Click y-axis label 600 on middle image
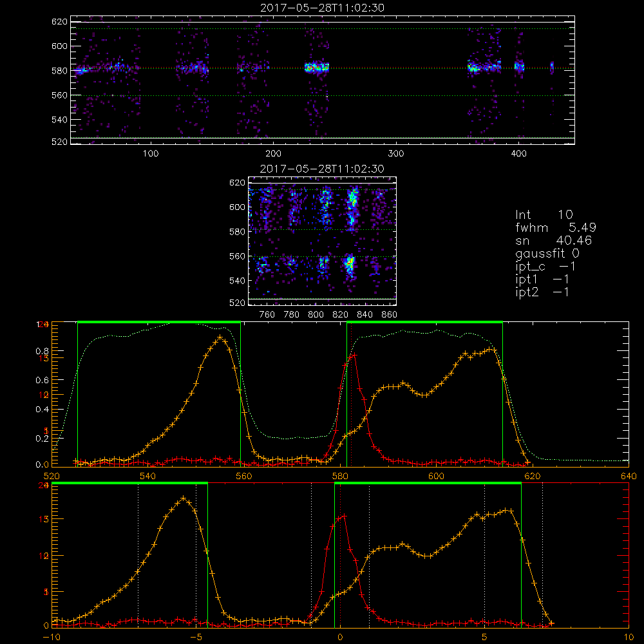This screenshot has width=644, height=644. [x=237, y=207]
